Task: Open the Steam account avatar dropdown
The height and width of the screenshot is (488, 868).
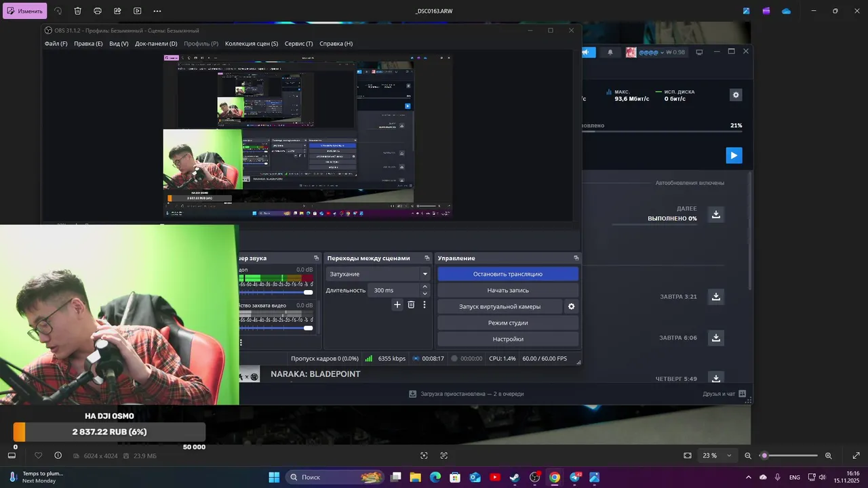Action: pyautogui.click(x=655, y=52)
